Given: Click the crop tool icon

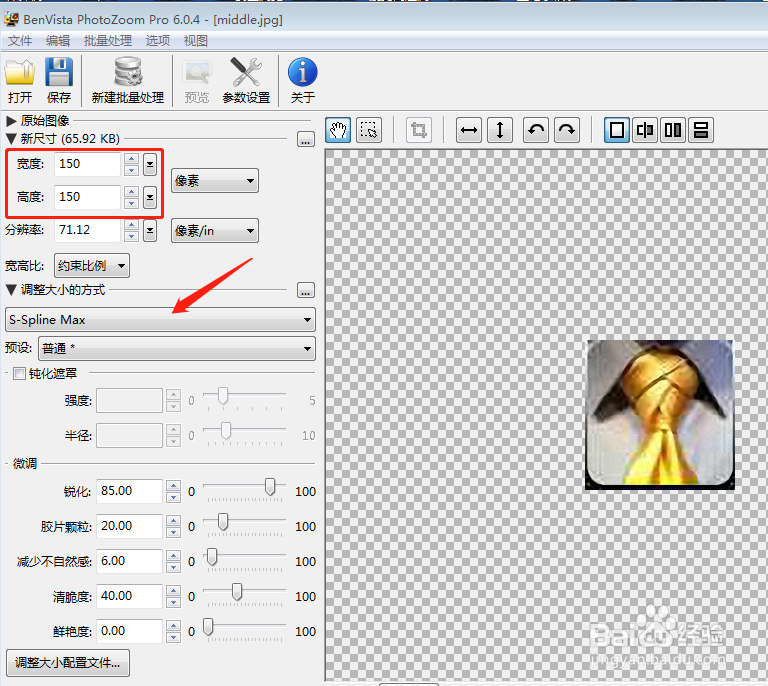Looking at the screenshot, I should pos(419,130).
